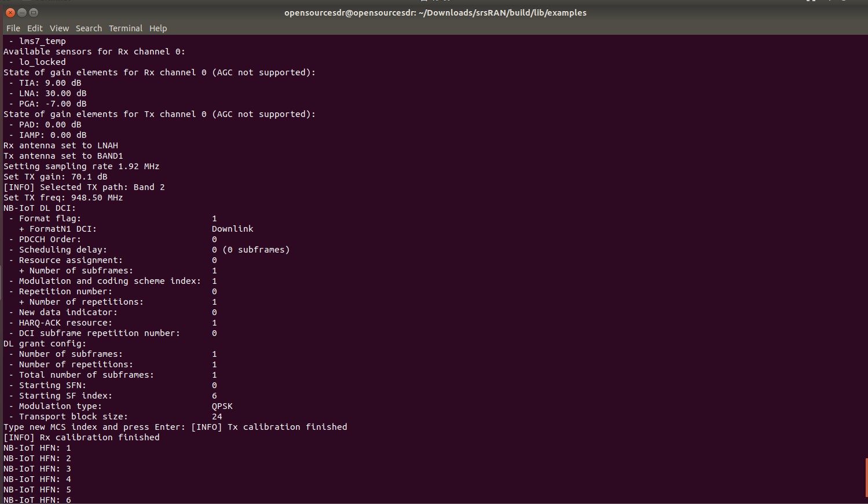Click the 'NB-IoT HFN: 3' line
The image size is (868, 504).
pos(38,469)
